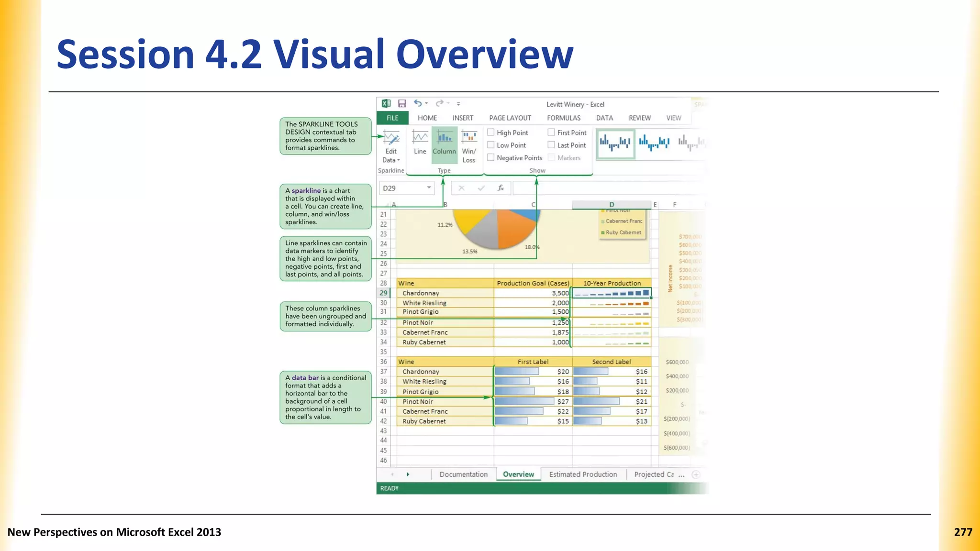The height and width of the screenshot is (551, 980).
Task: Switch to the INSERT ribbon tab
Action: pos(463,118)
